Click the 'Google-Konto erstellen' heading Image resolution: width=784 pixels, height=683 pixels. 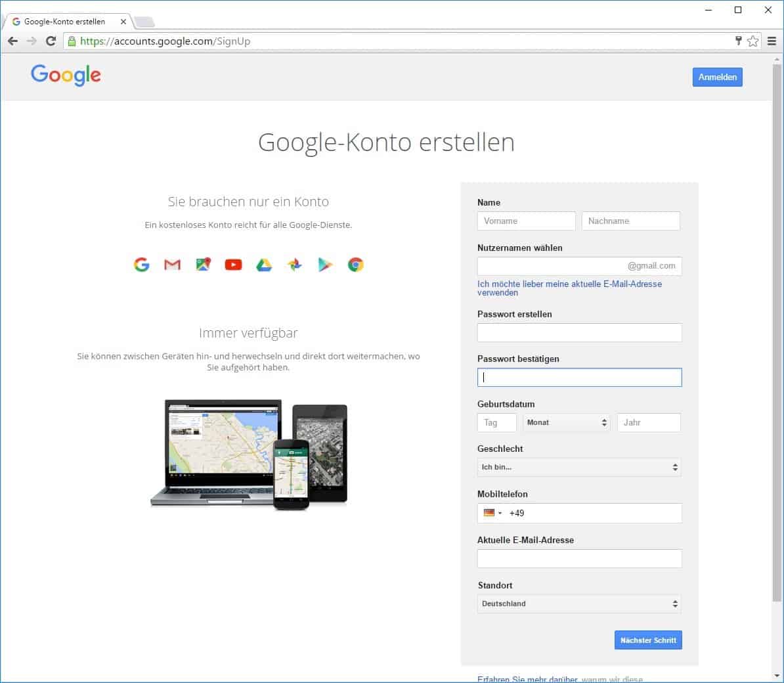tap(386, 143)
